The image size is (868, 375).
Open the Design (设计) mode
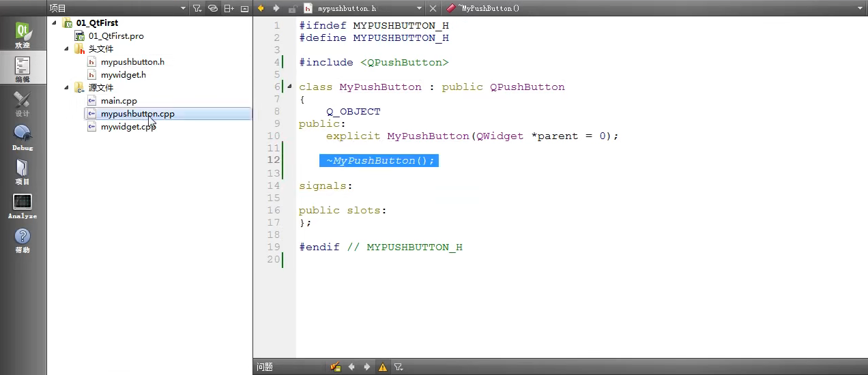point(23,103)
